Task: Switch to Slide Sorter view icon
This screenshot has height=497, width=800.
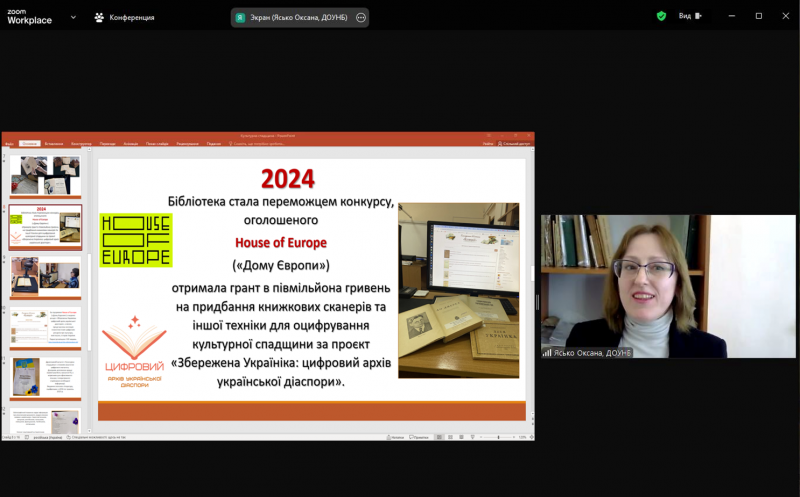Action: pyautogui.click(x=450, y=437)
